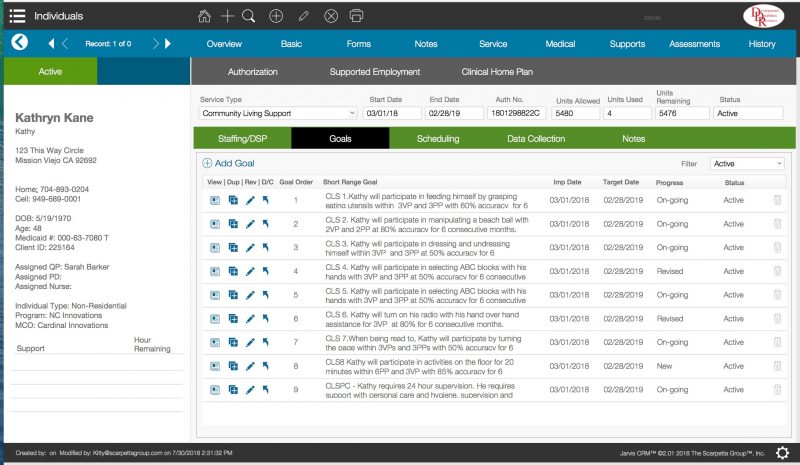Viewport: 800px width, 465px height.
Task: Click the circled plus icon in toolbar
Action: coord(276,16)
